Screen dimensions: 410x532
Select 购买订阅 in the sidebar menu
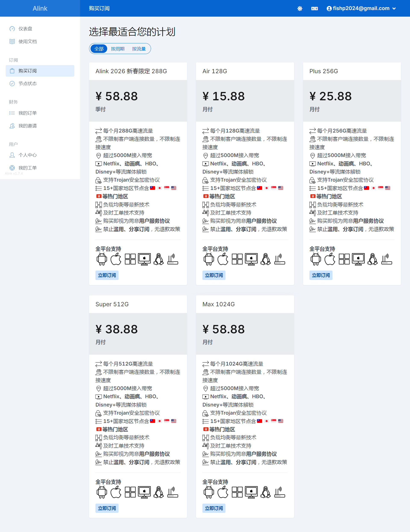pyautogui.click(x=27, y=71)
